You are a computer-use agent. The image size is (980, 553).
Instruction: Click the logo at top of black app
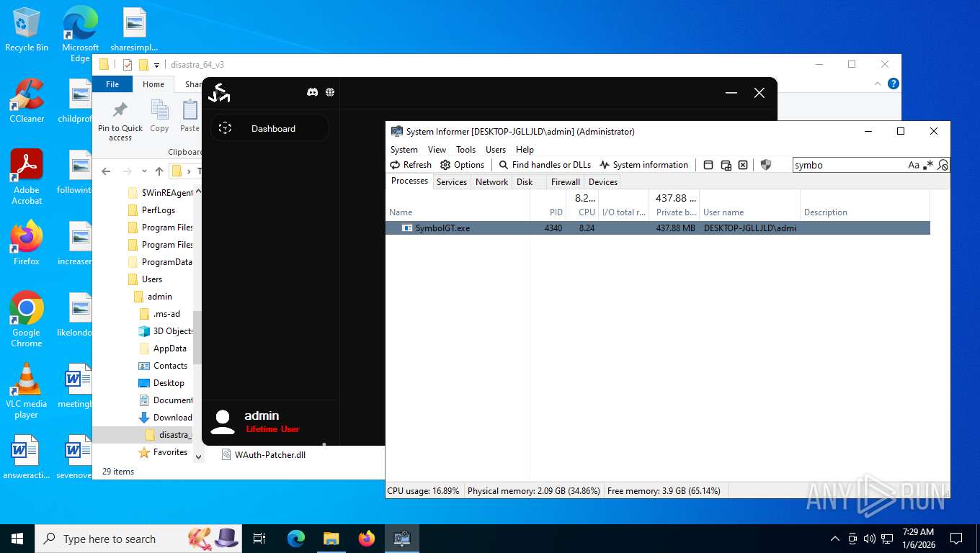(219, 92)
